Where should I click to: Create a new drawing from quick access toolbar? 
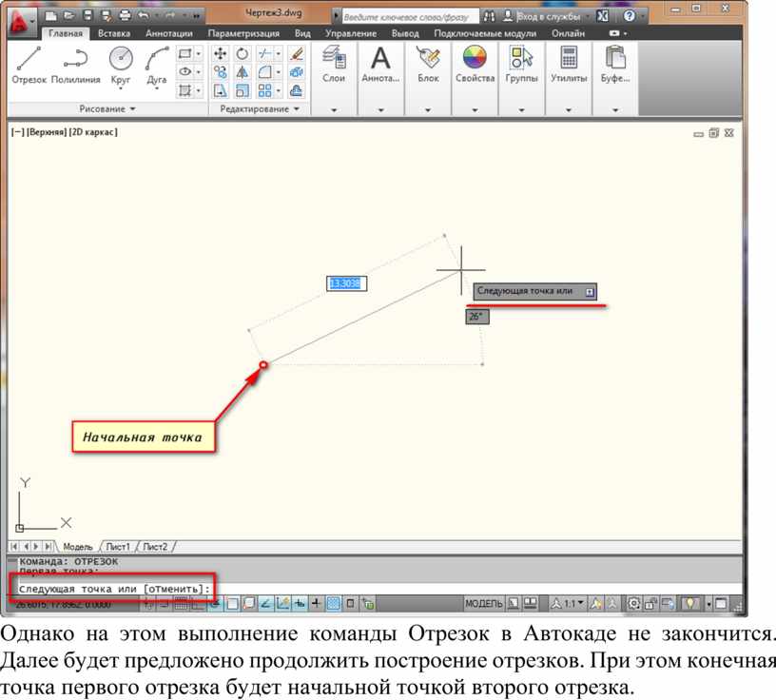(50, 16)
